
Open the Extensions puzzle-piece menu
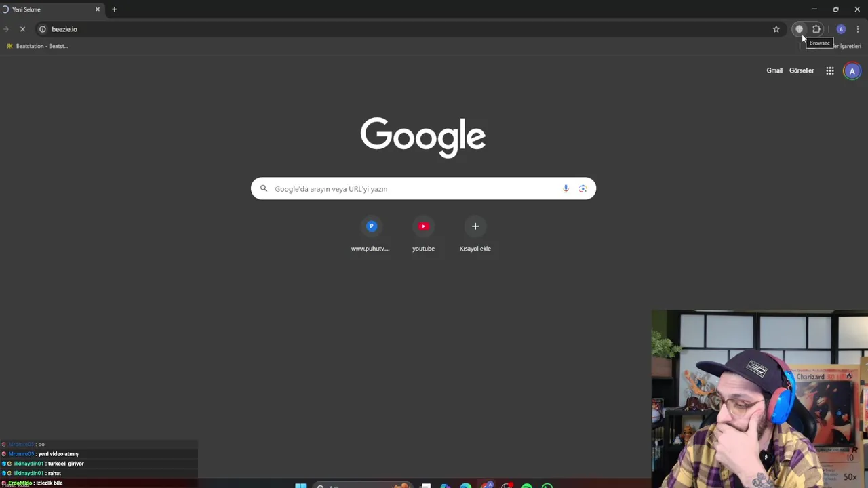pos(816,29)
